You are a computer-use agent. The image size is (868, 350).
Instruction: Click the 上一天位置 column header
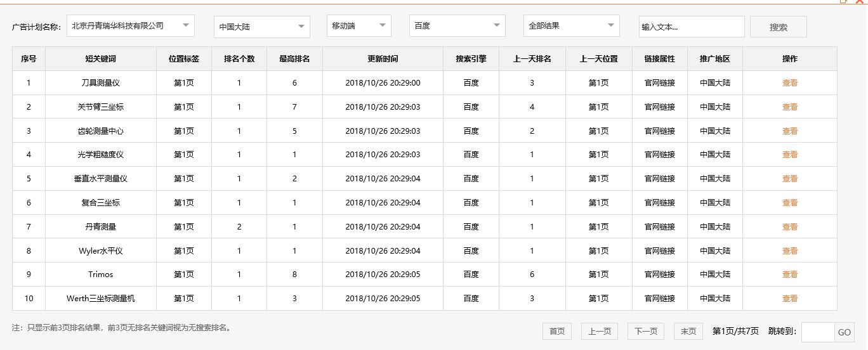point(599,59)
